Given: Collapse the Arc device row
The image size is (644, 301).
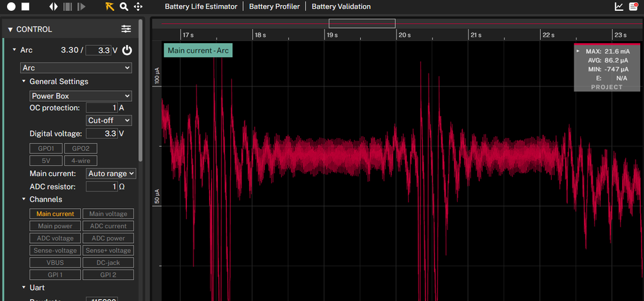Looking at the screenshot, I should (x=15, y=50).
